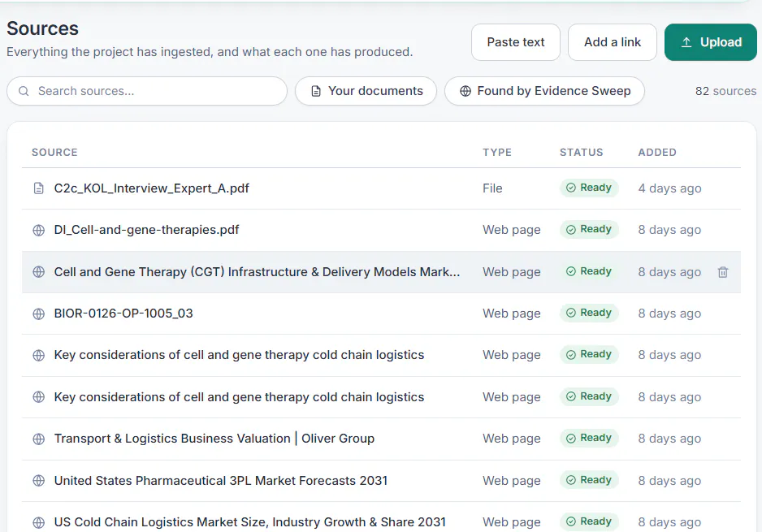The image size is (762, 532).
Task: Click the Sources page heading
Action: click(42, 28)
